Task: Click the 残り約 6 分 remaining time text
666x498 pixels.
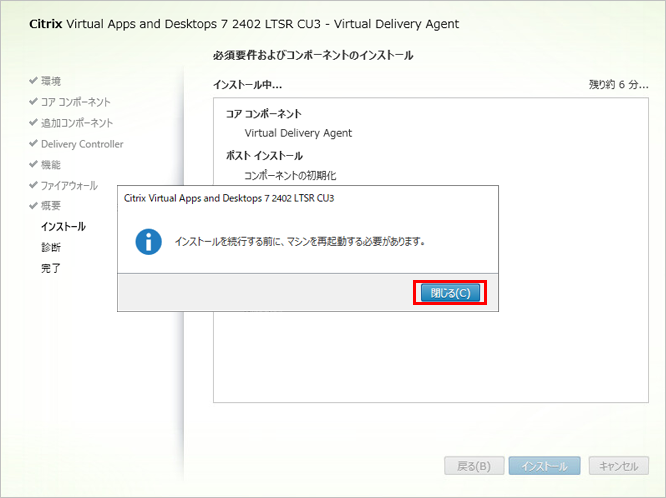Action: coord(618,85)
